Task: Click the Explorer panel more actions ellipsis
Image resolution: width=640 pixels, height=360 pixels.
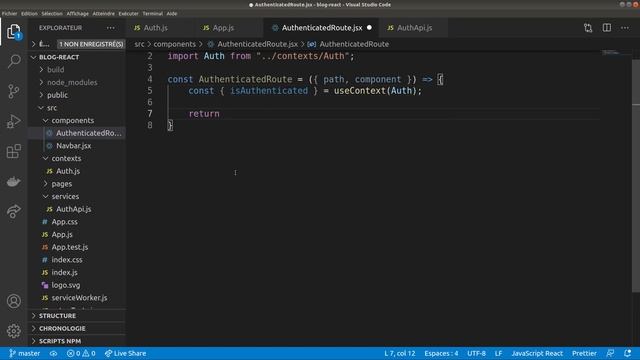Action: click(111, 28)
